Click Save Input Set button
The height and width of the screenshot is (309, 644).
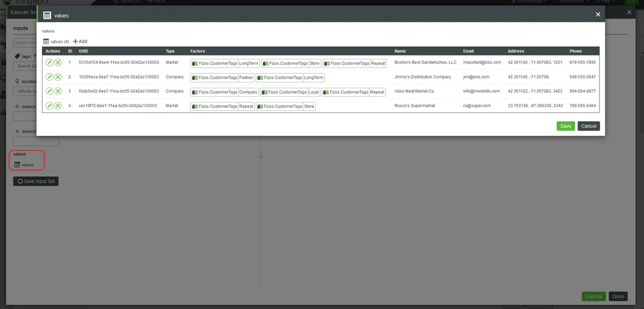point(35,181)
